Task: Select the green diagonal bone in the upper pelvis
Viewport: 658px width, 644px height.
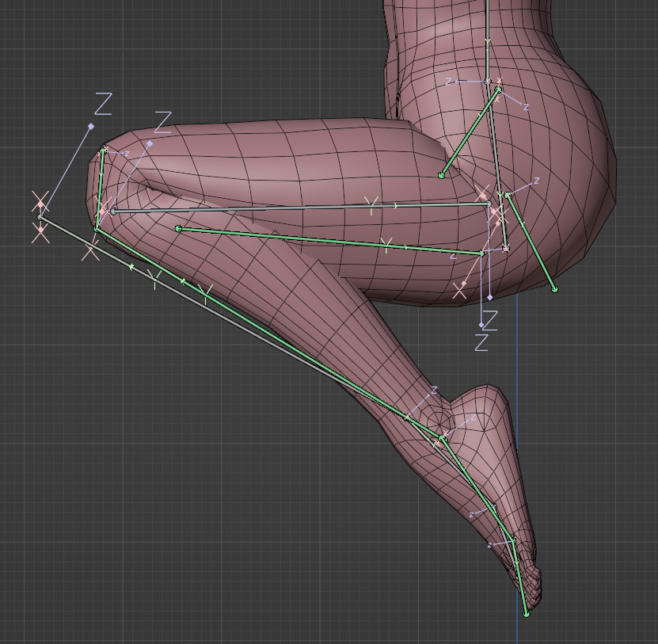Action: pyautogui.click(x=470, y=132)
